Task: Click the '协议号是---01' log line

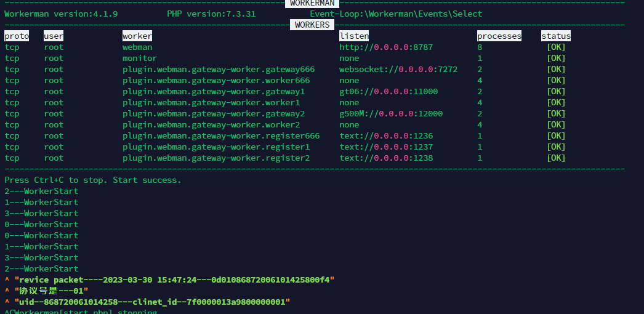Action: tap(46, 291)
